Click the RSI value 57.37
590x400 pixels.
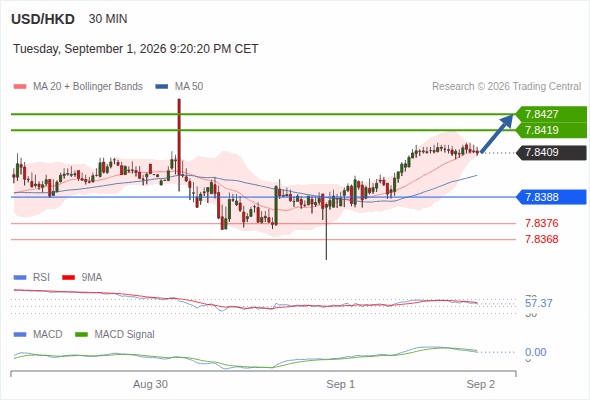tap(538, 303)
